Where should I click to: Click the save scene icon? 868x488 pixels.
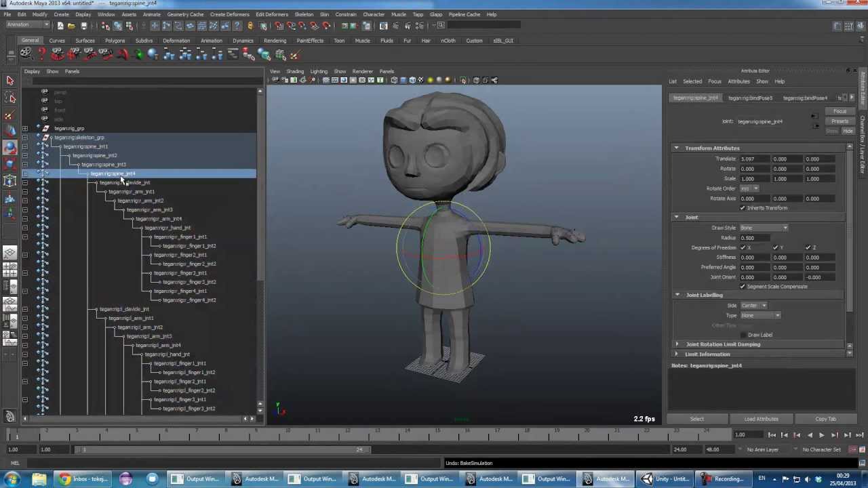[x=83, y=26]
